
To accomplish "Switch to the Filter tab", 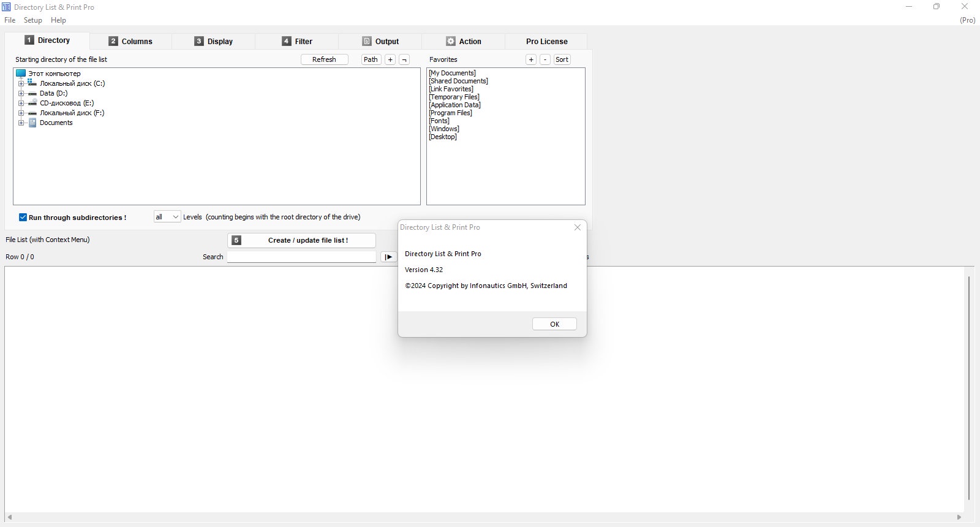I will pos(297,42).
